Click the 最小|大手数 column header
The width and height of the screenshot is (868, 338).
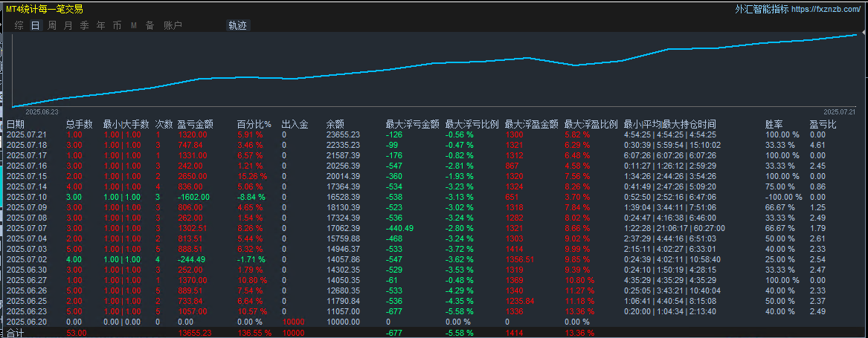tap(126, 125)
